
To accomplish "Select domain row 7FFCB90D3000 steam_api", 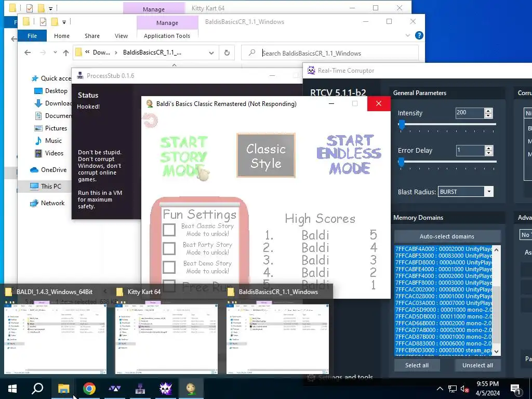I will click(x=443, y=350).
